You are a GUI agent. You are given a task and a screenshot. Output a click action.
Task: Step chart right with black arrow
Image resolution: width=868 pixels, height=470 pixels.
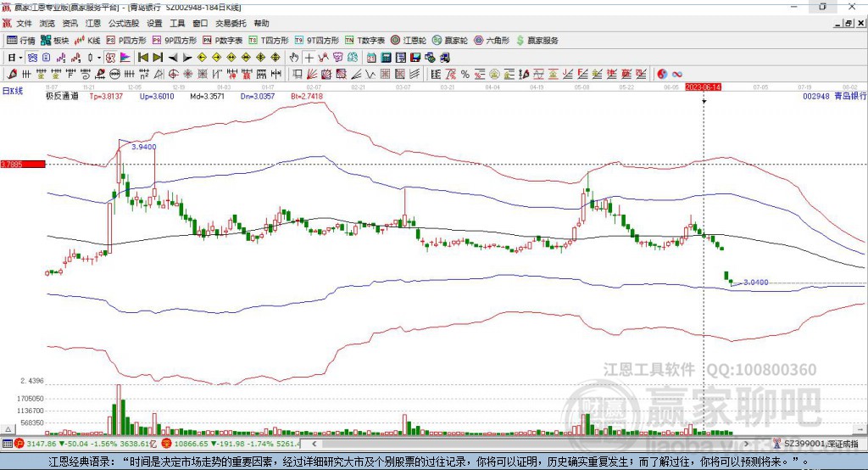tap(187, 58)
